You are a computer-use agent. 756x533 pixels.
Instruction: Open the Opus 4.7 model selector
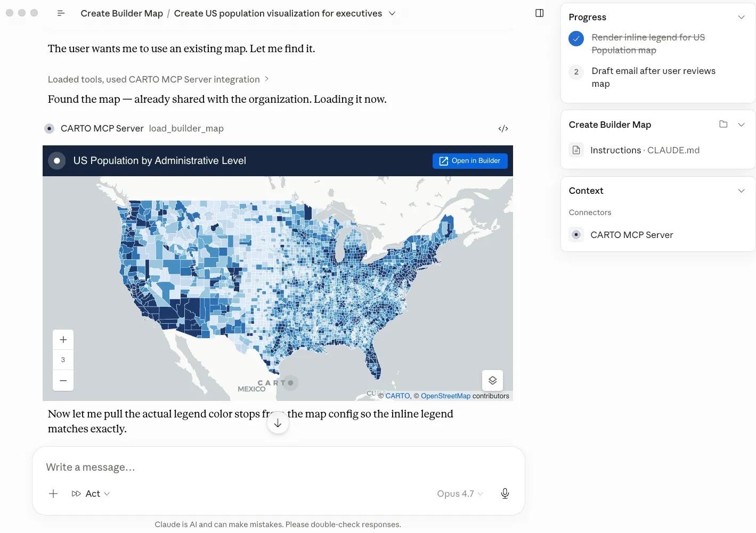(460, 494)
